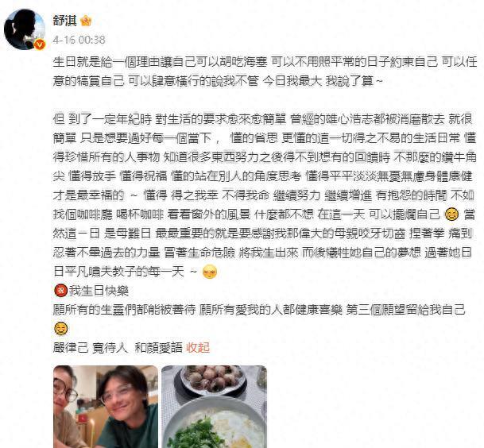Click the blushing emoji after 擺爛自己
This screenshot has width=484, height=448.
(x=451, y=214)
